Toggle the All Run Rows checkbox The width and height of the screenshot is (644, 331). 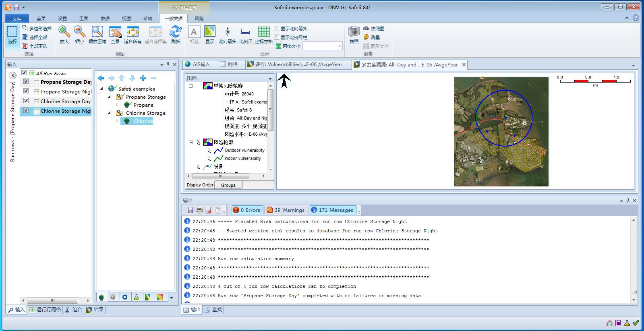(24, 73)
